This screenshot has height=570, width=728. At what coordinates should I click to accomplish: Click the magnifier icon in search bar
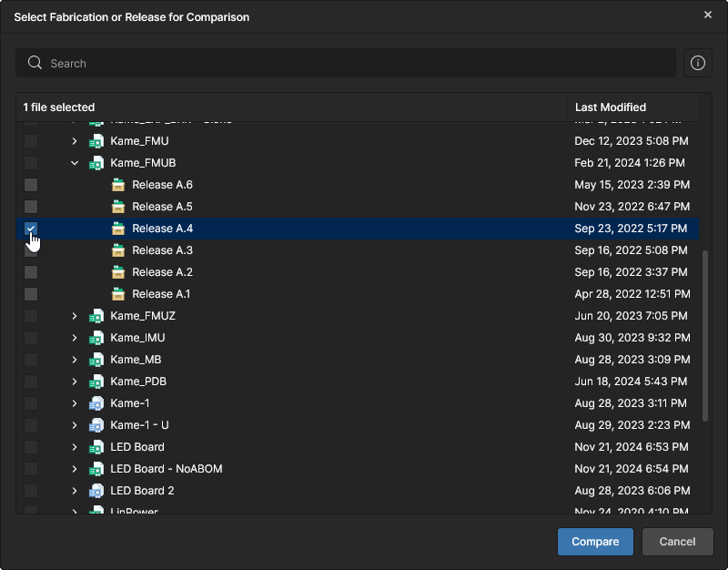click(x=35, y=63)
